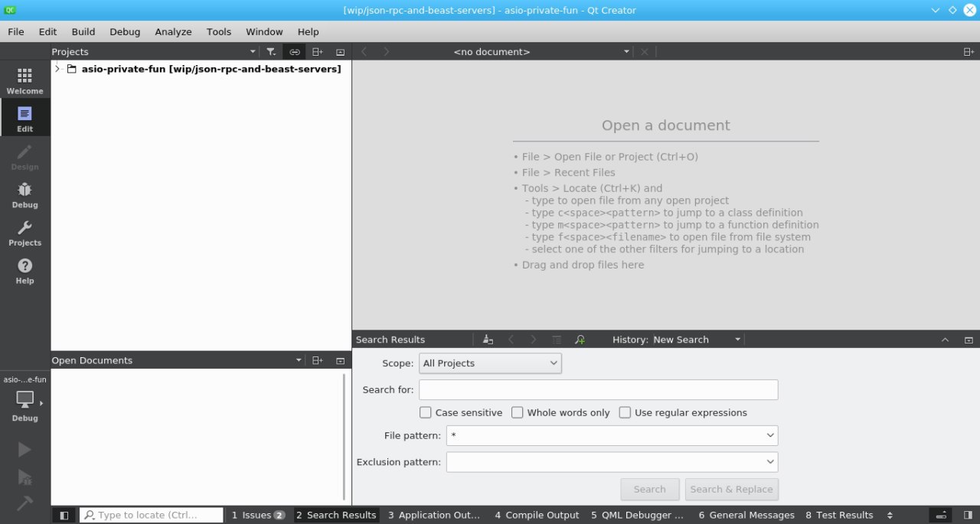Viewport: 980px width, 524px height.
Task: Go back in editor history
Action: [x=364, y=51]
